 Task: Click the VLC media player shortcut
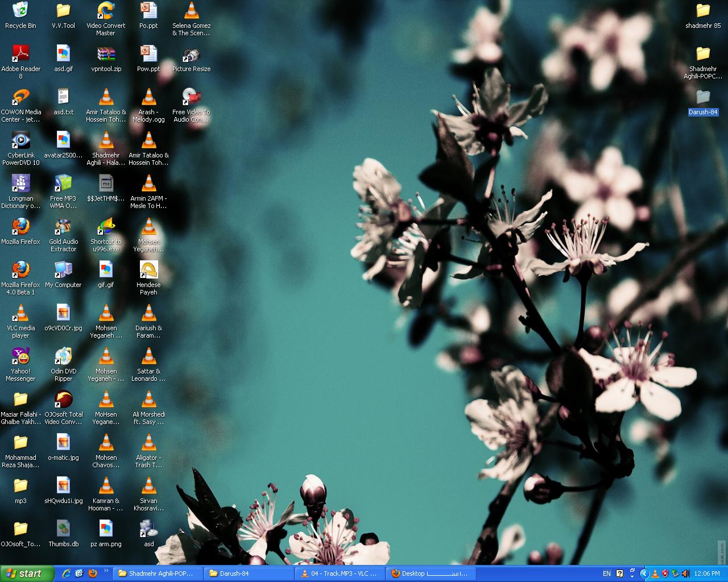20,313
